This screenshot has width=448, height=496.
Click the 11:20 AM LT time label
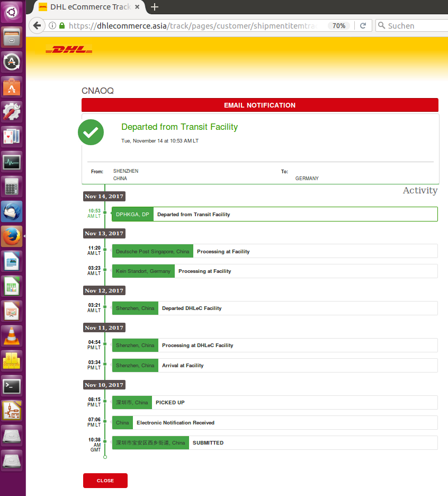94,251
